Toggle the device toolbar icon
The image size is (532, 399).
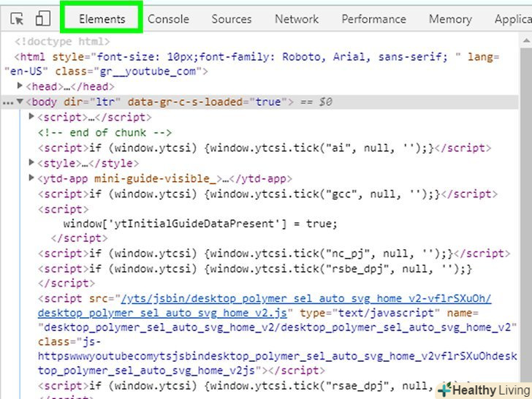[43, 19]
